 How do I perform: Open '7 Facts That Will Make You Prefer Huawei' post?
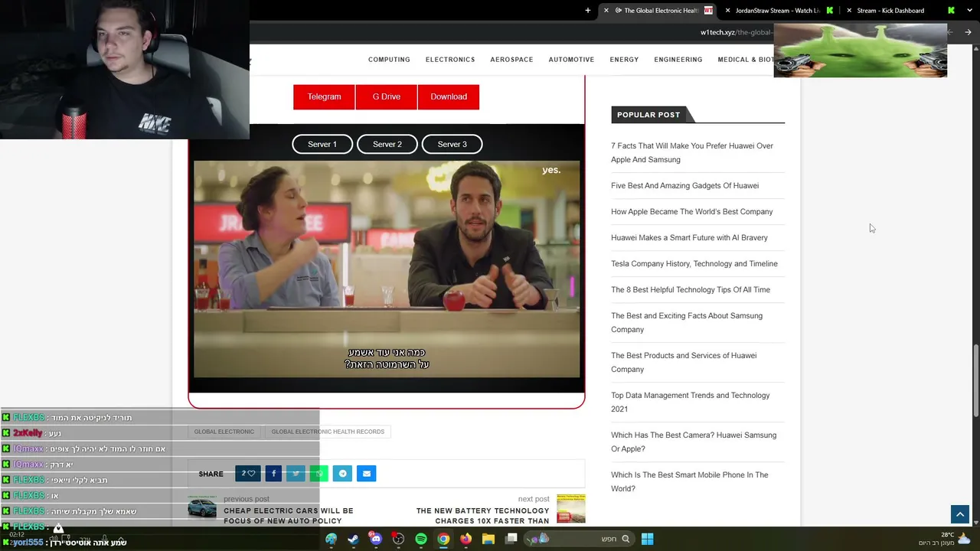(692, 152)
